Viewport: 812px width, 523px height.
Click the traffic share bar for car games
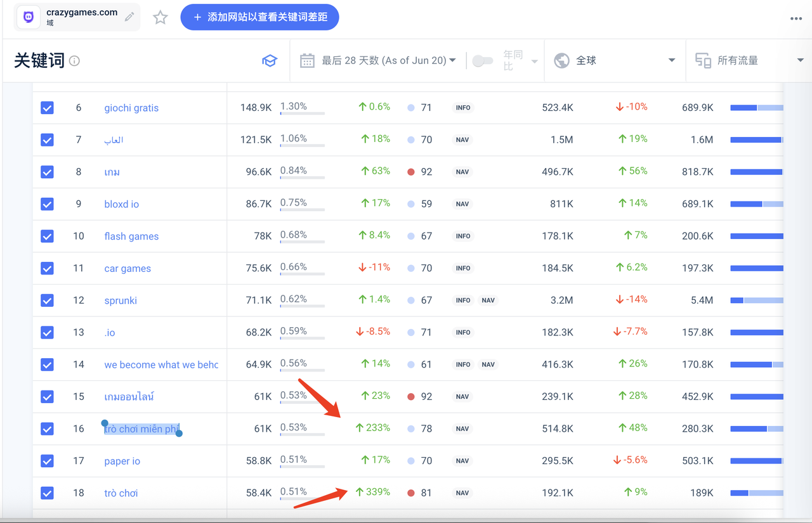[x=756, y=268]
